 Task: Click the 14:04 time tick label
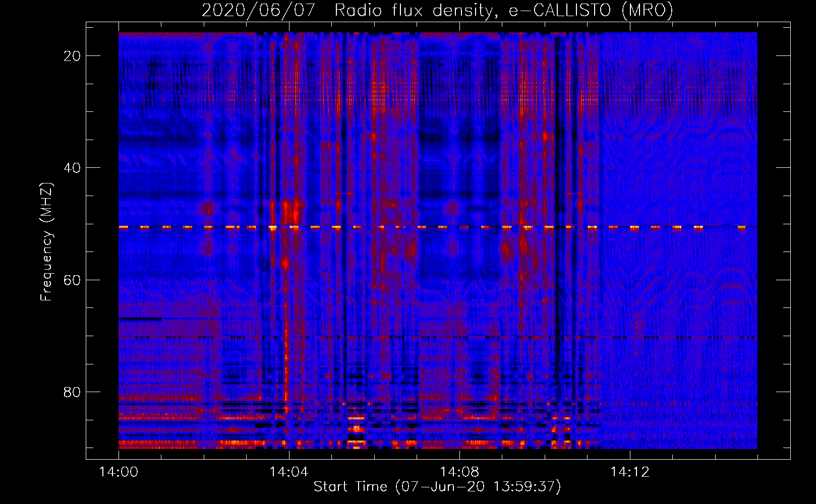pyautogui.click(x=289, y=472)
